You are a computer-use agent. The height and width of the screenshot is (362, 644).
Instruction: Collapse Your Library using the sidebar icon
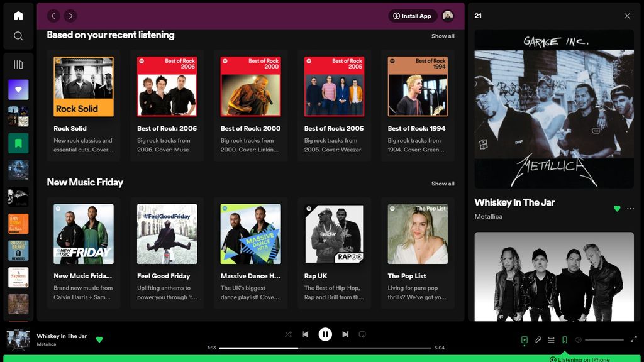point(18,63)
